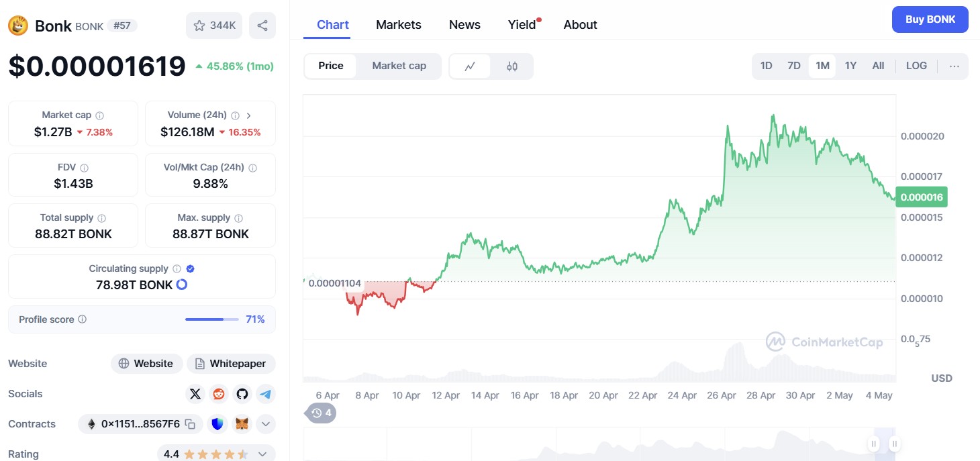
Task: Open the GitHub social link
Action: (242, 394)
